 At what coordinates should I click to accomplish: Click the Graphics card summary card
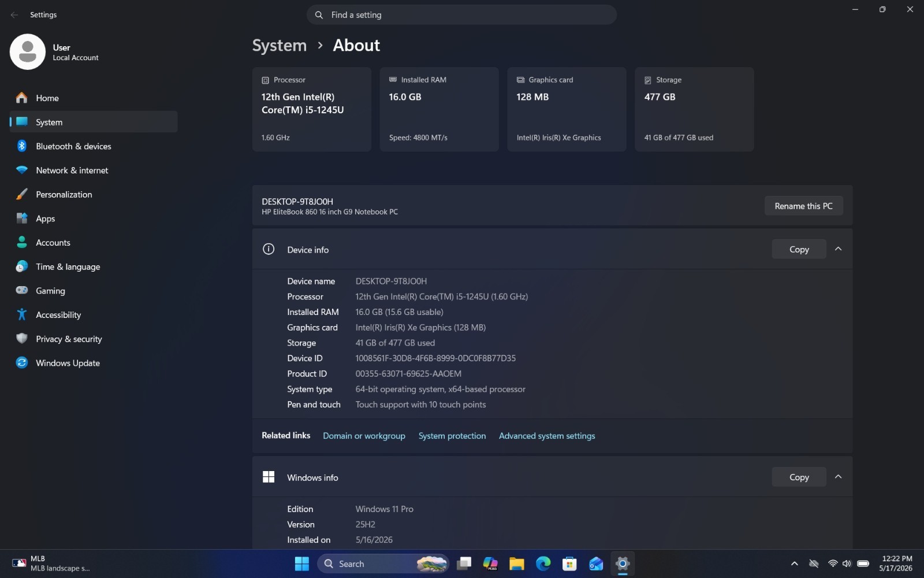[x=567, y=109]
